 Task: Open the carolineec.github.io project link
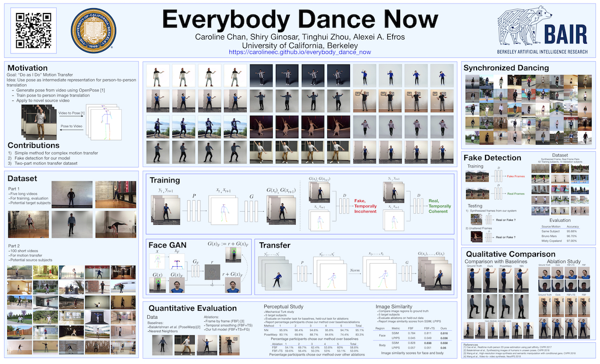coord(300,52)
